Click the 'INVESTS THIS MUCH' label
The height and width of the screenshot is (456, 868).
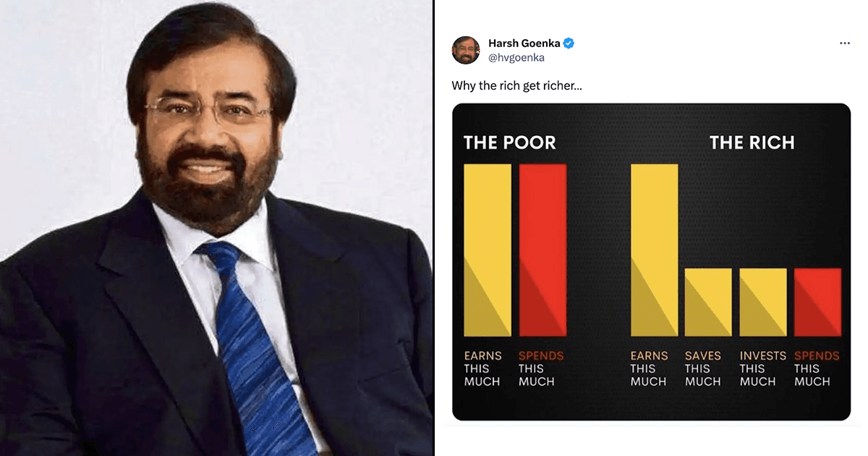coord(762,368)
